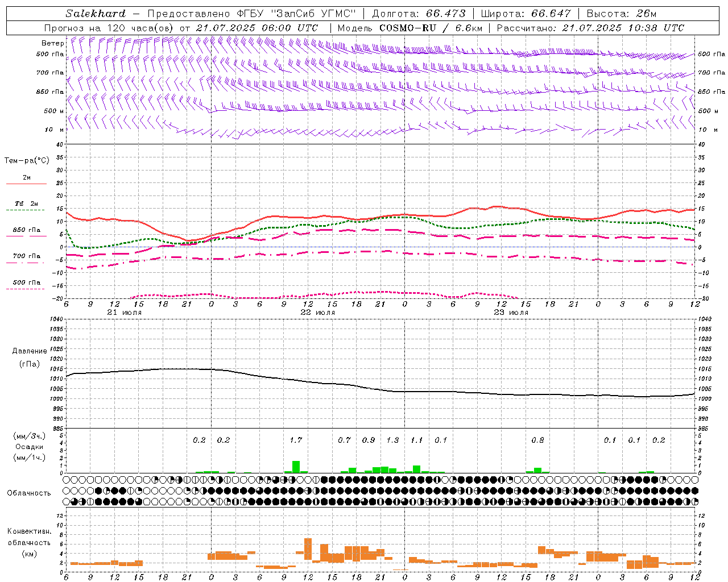The width and height of the screenshot is (728, 582).
Task: Click the 22 июля date label
Action: coord(318,313)
